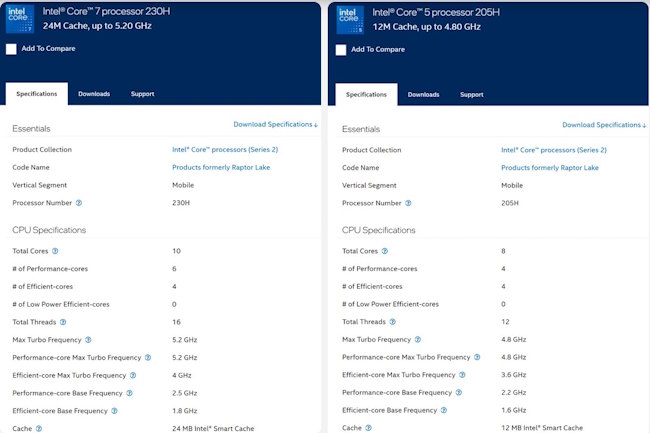650x433 pixels.
Task: Open Downloads tab for Core 5 205H
Action: 423,94
